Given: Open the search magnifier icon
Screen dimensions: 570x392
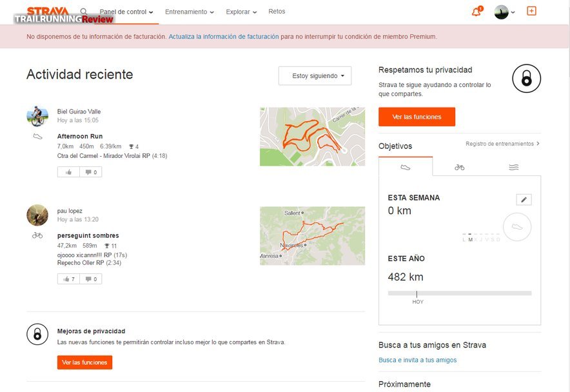Looking at the screenshot, I should pos(84,12).
